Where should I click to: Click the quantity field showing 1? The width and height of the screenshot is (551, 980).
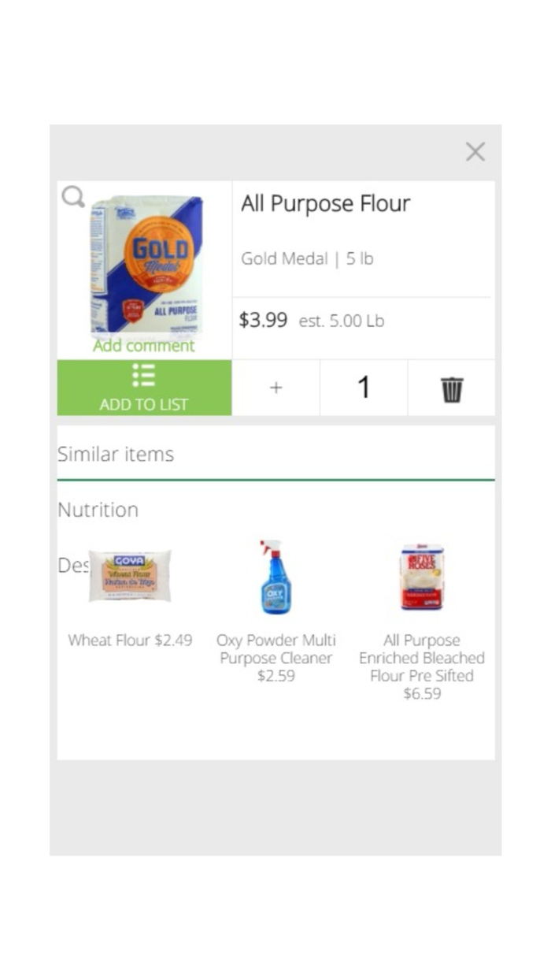[363, 387]
